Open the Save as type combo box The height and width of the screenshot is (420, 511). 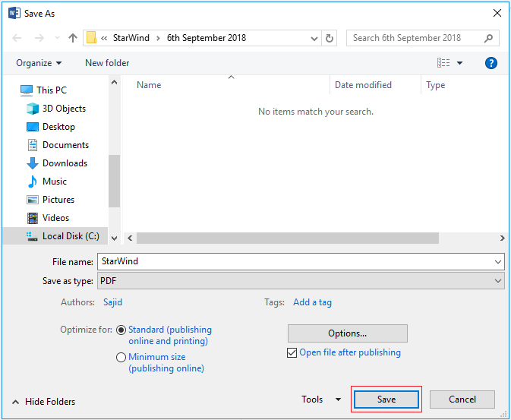(301, 281)
